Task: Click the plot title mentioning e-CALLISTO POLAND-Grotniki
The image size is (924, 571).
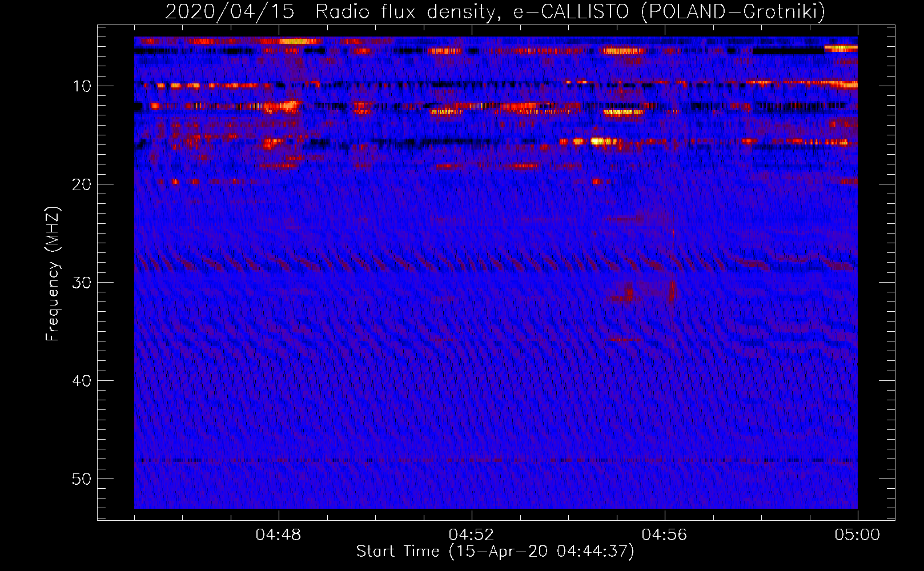Action: [495, 12]
